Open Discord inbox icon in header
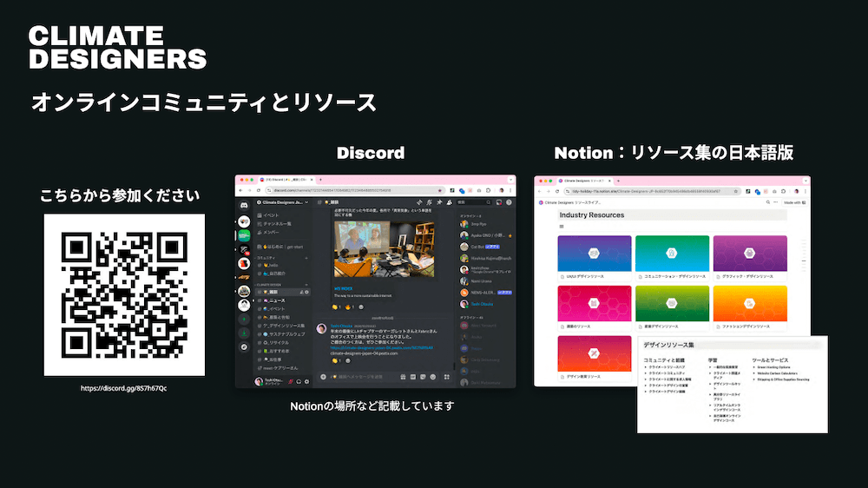The image size is (868, 488). tap(499, 202)
